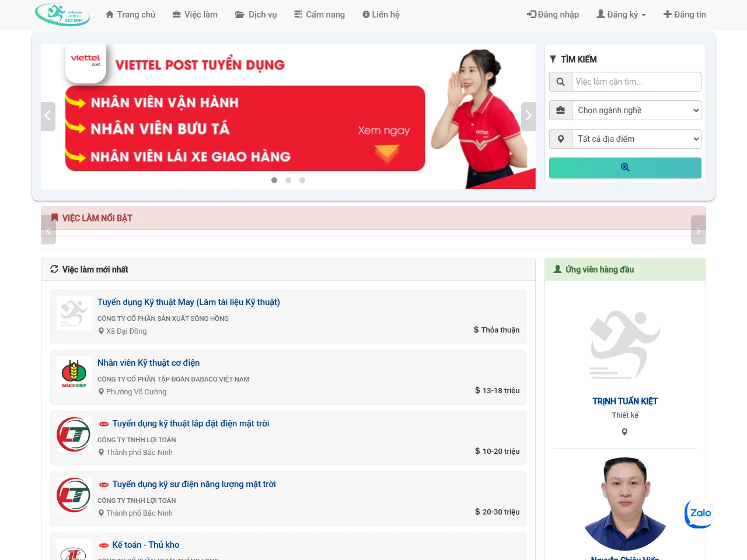
Task: Open the Chọn ngành nghề dropdown
Action: 637,110
